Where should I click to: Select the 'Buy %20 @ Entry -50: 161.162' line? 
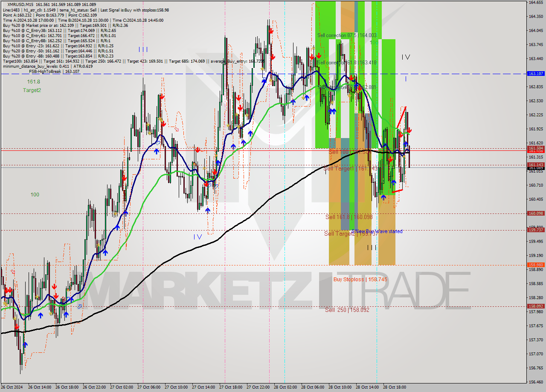pyautogui.click(x=58, y=51)
